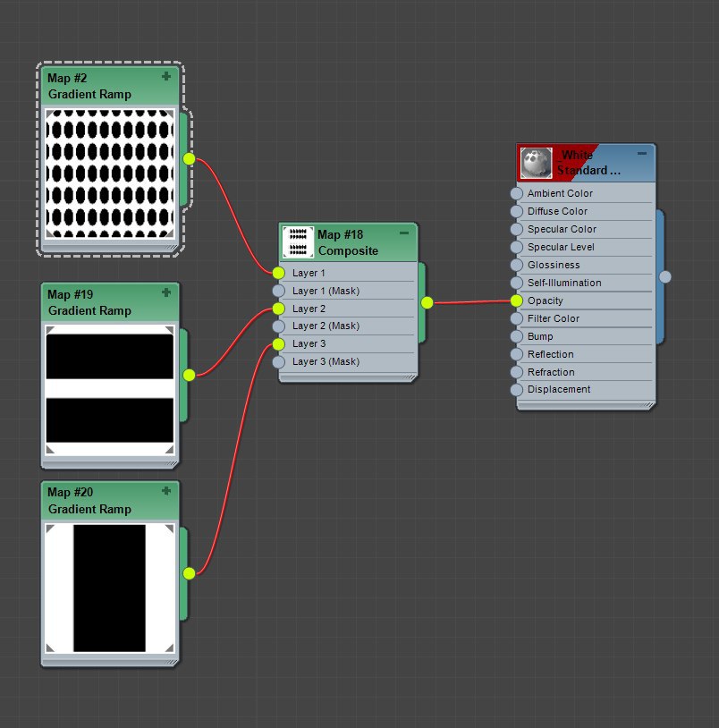Click the Reflection input socket
Viewport: 719px width, 728px height.
pyautogui.click(x=517, y=354)
